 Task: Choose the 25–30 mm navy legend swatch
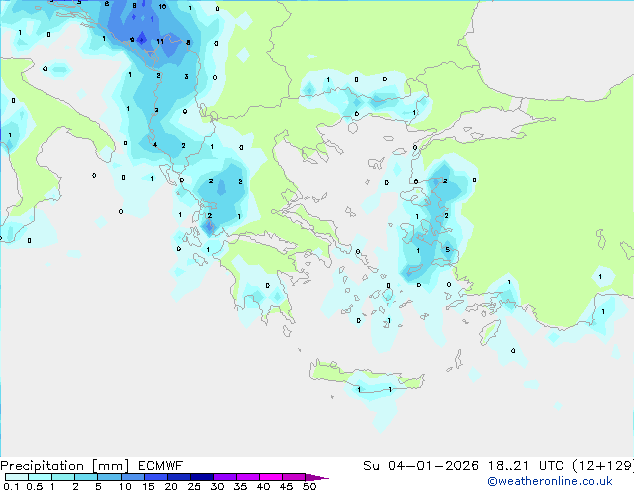(201, 477)
